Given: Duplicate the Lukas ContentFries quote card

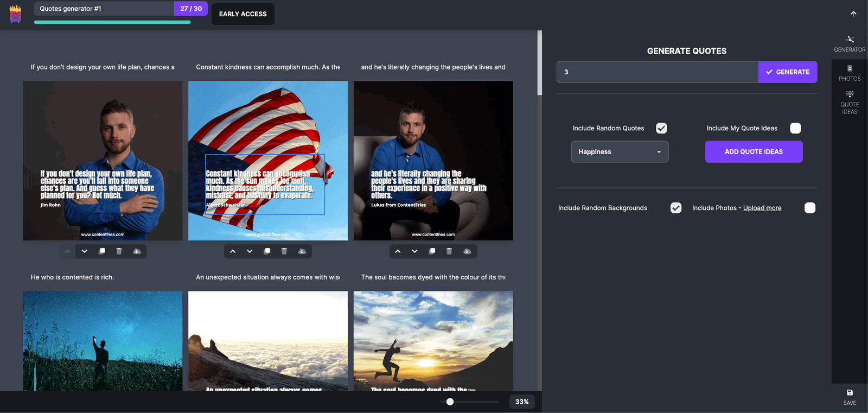Looking at the screenshot, I should [x=432, y=251].
